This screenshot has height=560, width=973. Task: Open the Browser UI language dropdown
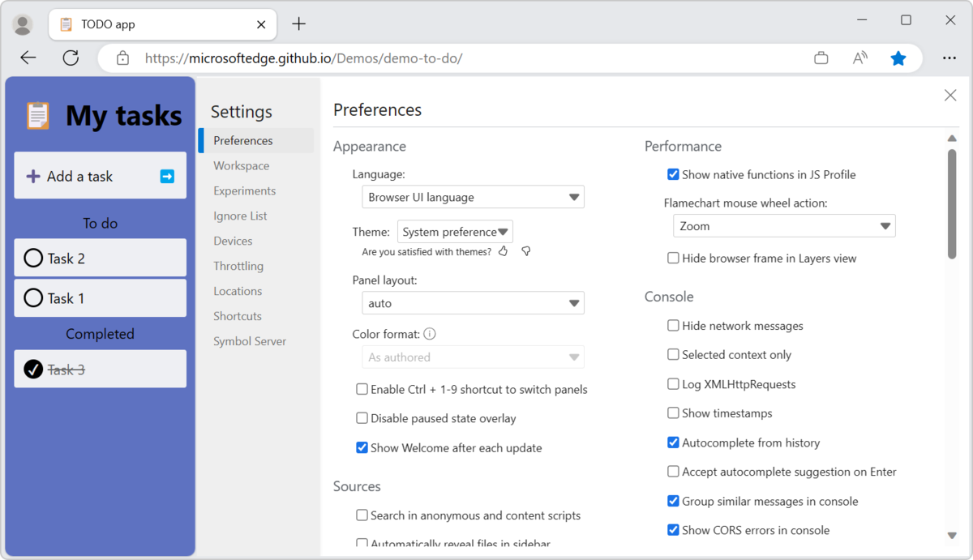tap(473, 197)
